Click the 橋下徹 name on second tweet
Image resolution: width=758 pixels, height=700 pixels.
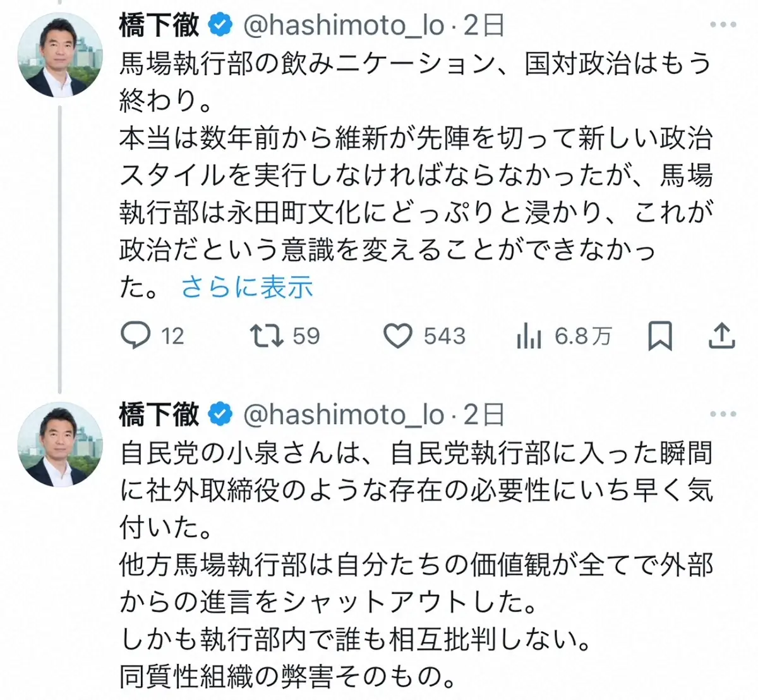pyautogui.click(x=159, y=414)
